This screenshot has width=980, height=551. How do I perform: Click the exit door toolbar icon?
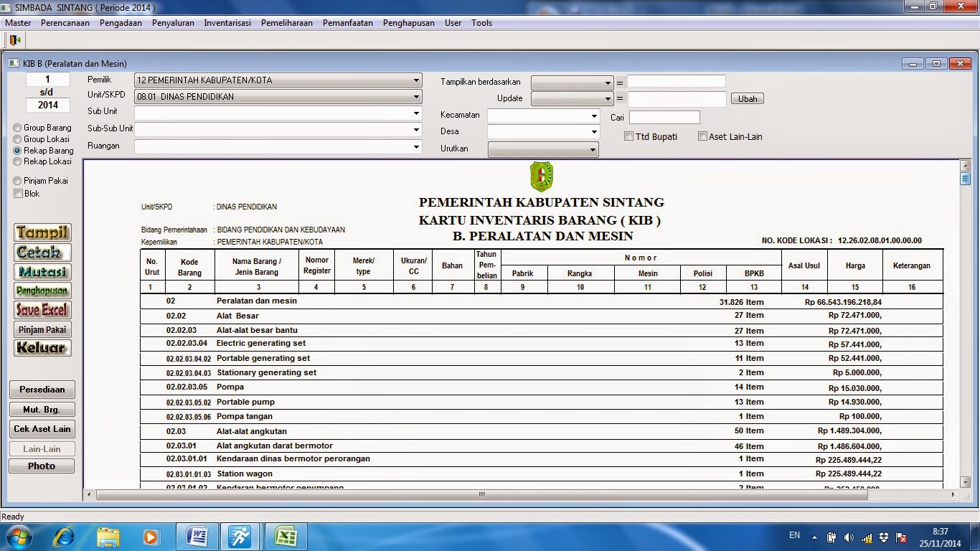[14, 39]
